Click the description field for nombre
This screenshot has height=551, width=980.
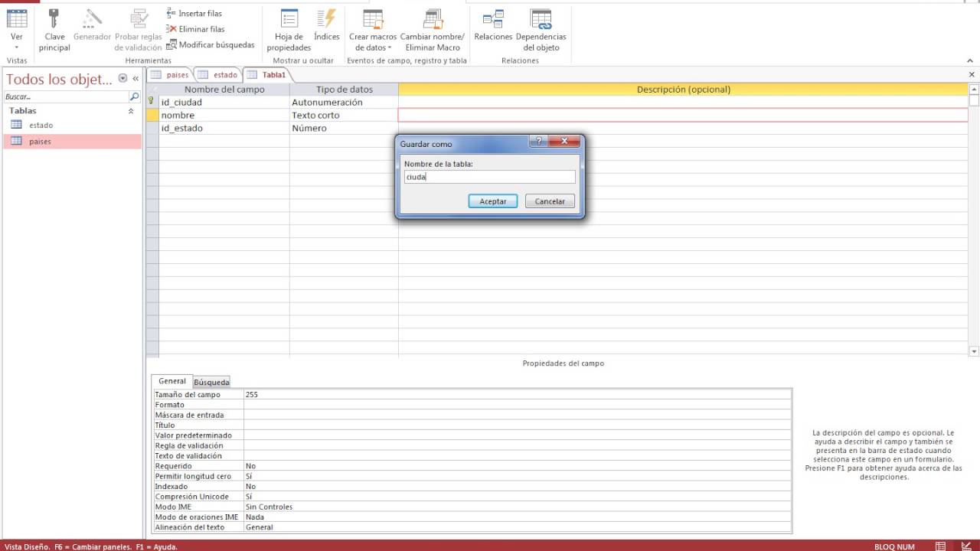pos(683,115)
